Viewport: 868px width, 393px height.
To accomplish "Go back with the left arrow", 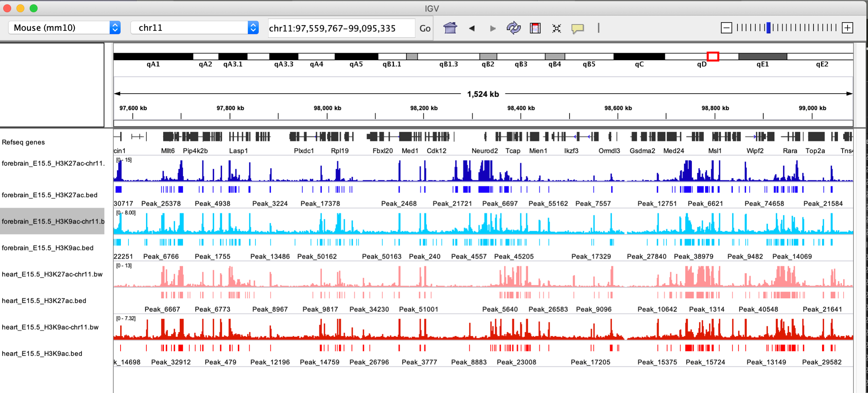I will (x=472, y=28).
